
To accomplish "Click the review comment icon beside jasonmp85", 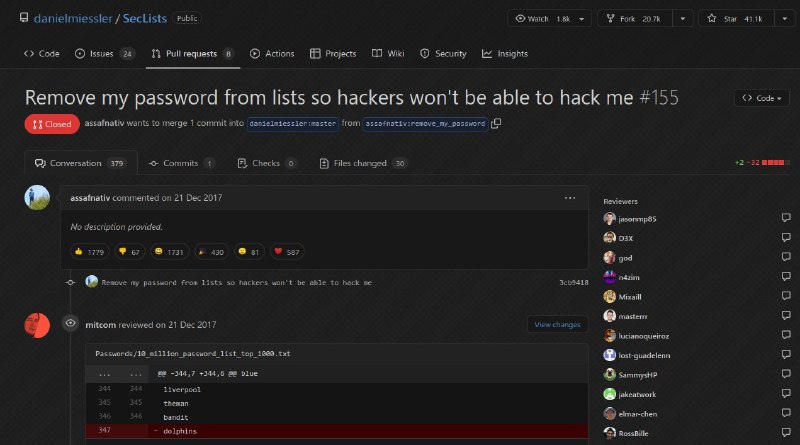I will 786,218.
